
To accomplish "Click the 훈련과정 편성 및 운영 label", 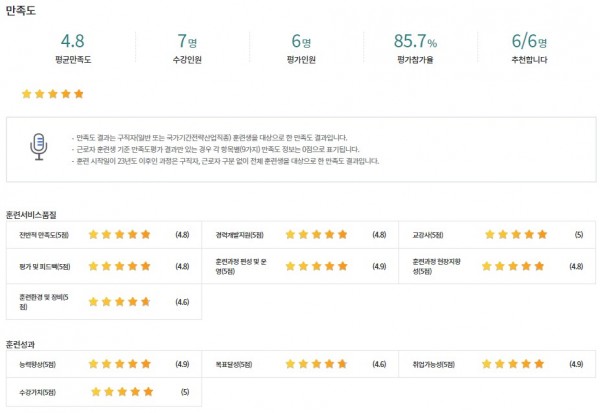I will (241, 266).
